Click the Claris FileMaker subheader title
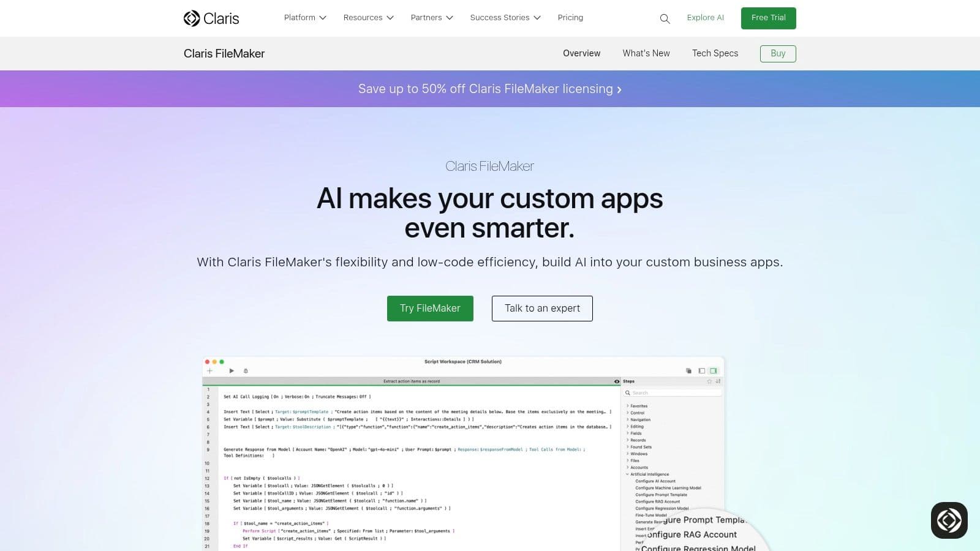 coord(224,53)
